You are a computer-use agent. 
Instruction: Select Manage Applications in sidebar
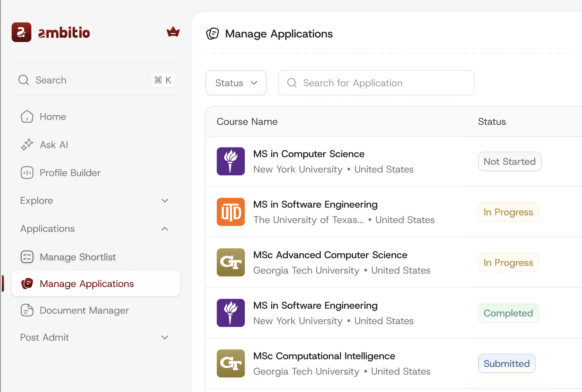(x=87, y=283)
